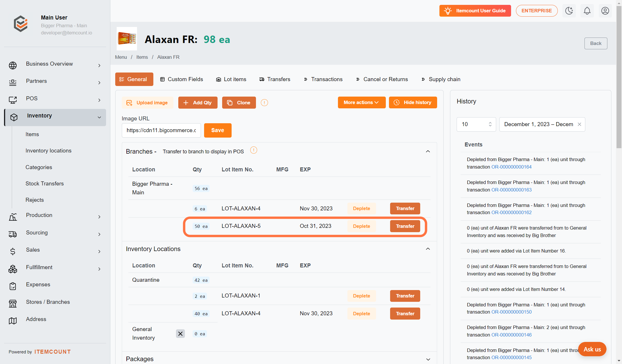This screenshot has height=364, width=622.
Task: Click the Itemcount logo in sidebar
Action: pyautogui.click(x=21, y=24)
